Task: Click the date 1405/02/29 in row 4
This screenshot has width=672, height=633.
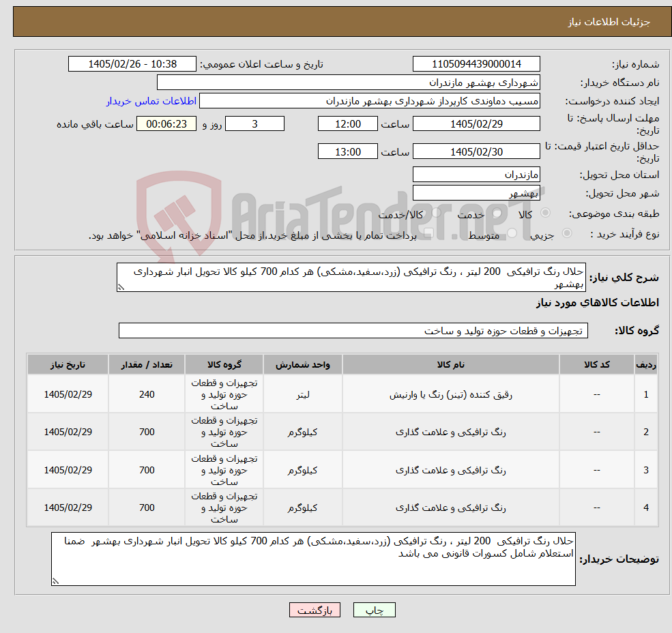Action: [68, 507]
